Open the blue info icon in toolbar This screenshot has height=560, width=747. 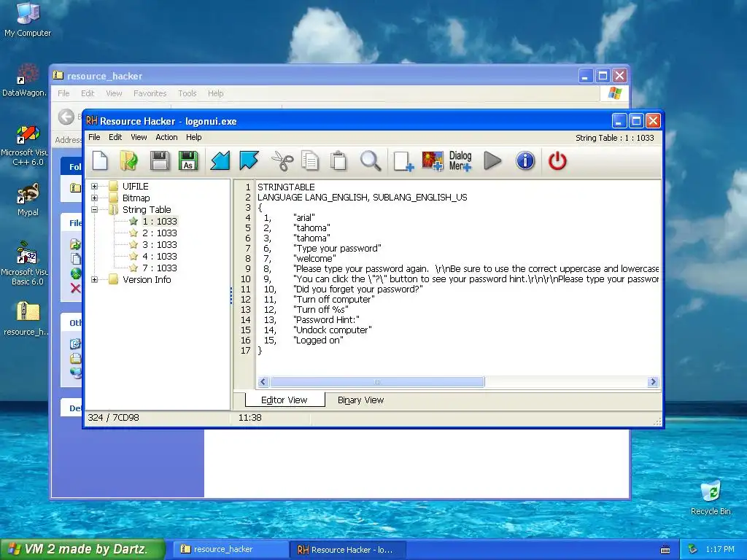(x=525, y=161)
